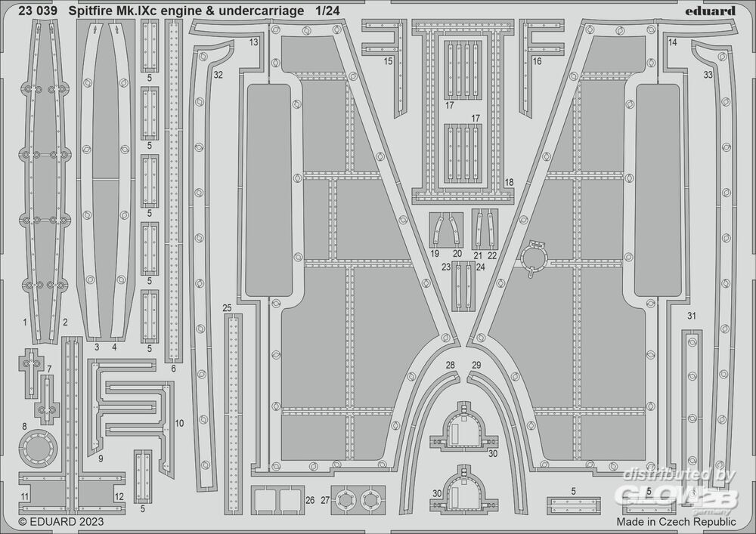Select the lens-shaped frame part 3

[91, 181]
